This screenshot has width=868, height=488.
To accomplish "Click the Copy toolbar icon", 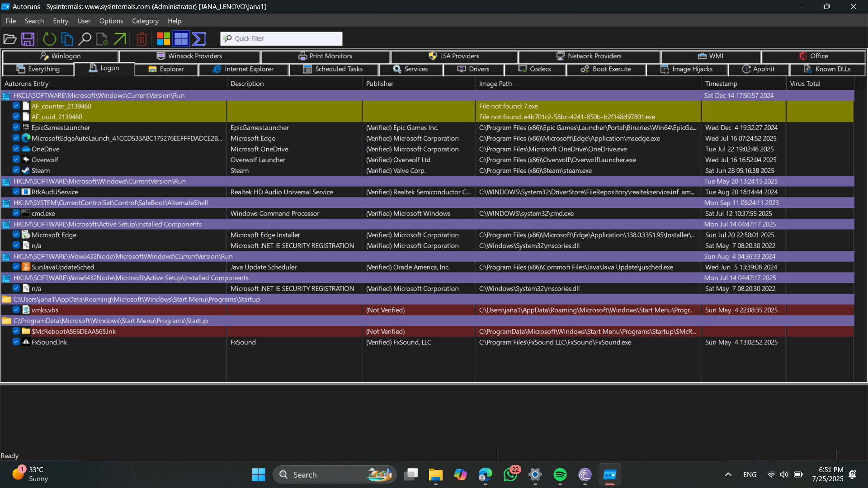I will click(67, 39).
